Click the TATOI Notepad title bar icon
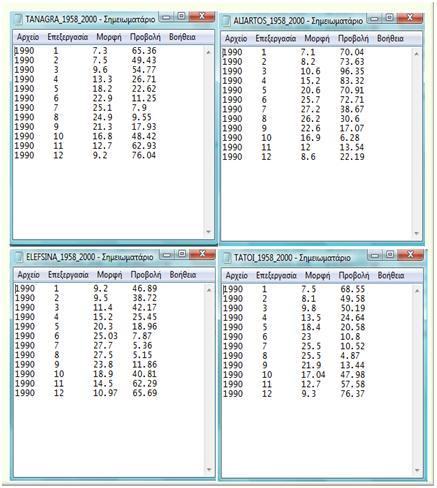This screenshot has width=437, height=488. (227, 258)
